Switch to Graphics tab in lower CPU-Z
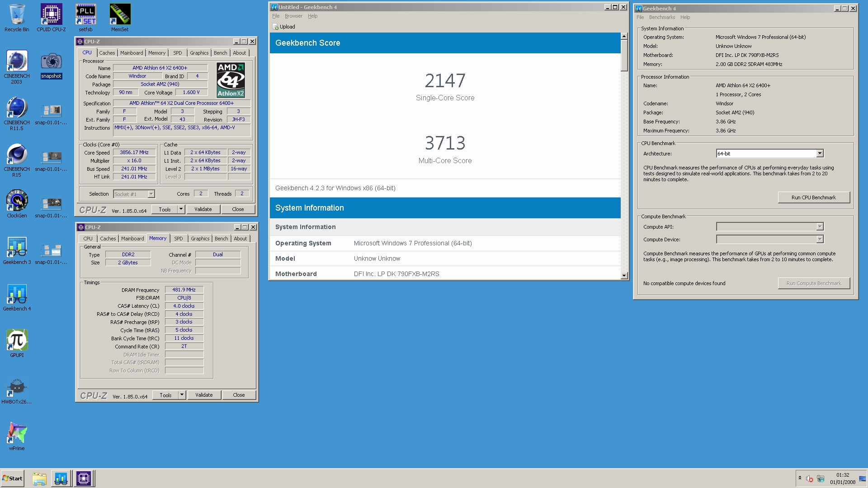This screenshot has width=868, height=488. tap(200, 239)
